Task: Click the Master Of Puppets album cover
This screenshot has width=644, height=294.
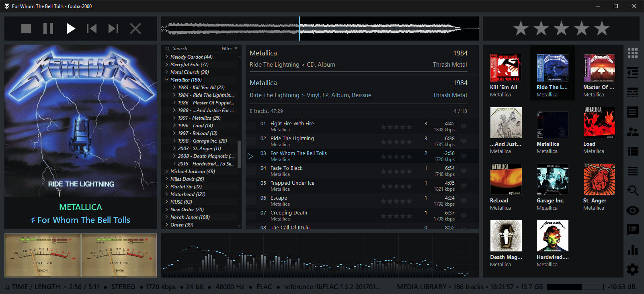Action: pyautogui.click(x=599, y=68)
